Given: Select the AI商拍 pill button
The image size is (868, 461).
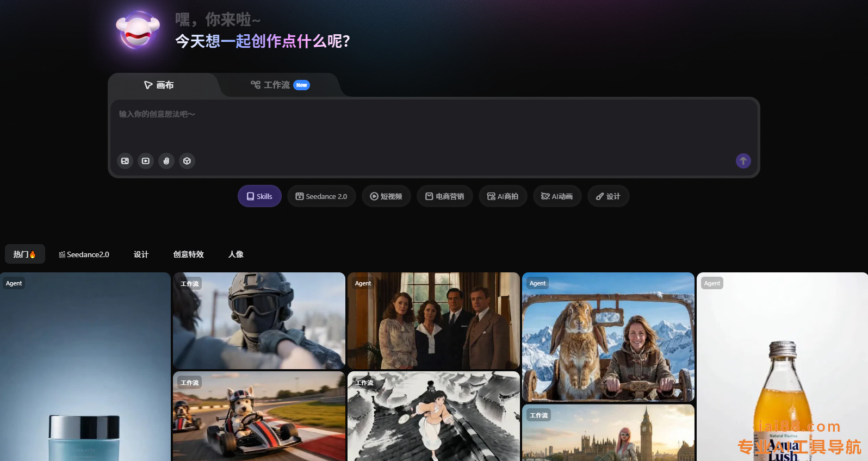Looking at the screenshot, I should (x=503, y=196).
